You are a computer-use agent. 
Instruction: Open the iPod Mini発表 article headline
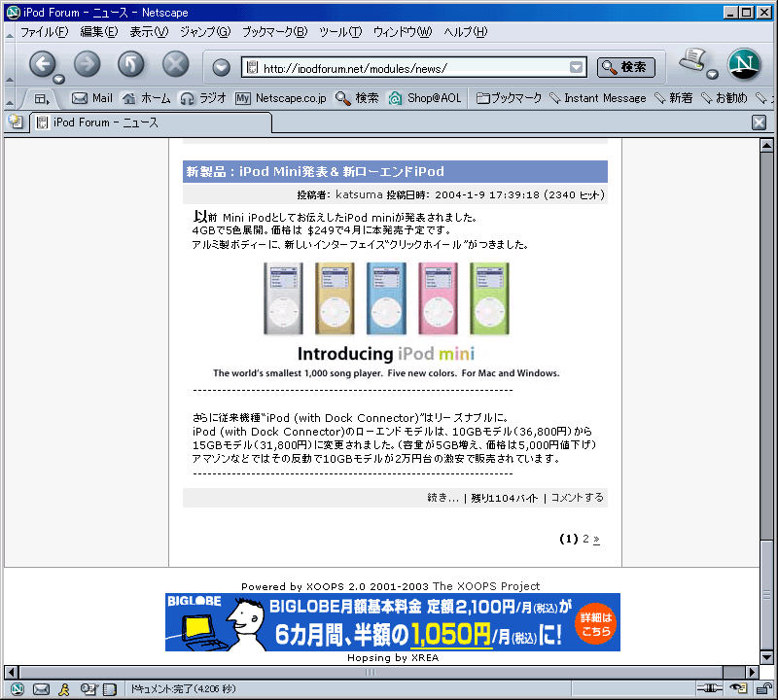[315, 172]
